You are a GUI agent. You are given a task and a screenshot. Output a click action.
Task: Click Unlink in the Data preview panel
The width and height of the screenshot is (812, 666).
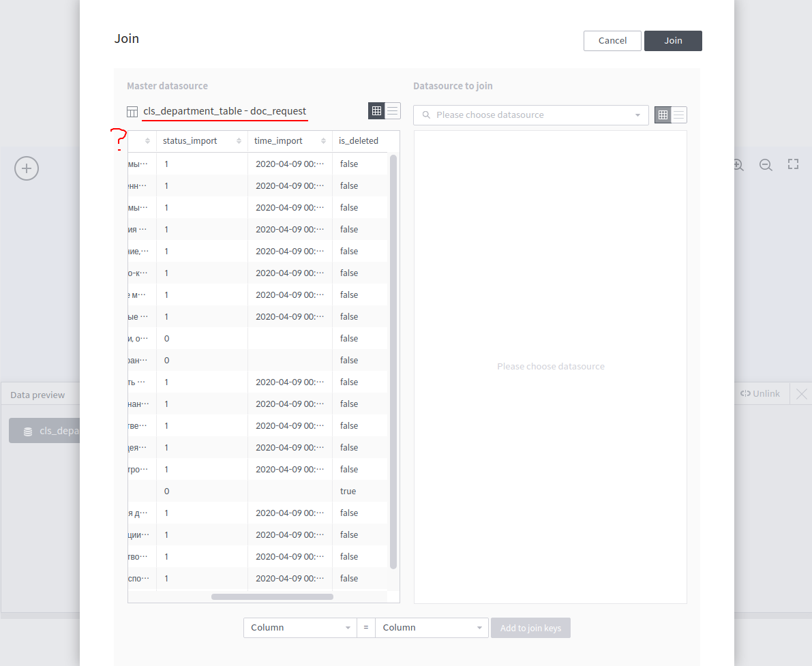(x=760, y=393)
